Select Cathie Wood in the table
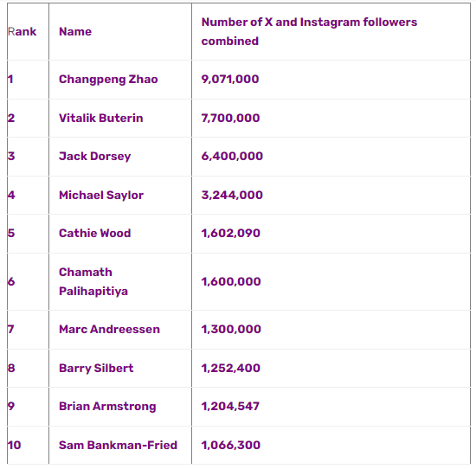Image resolution: width=476 pixels, height=469 pixels. pyautogui.click(x=94, y=233)
